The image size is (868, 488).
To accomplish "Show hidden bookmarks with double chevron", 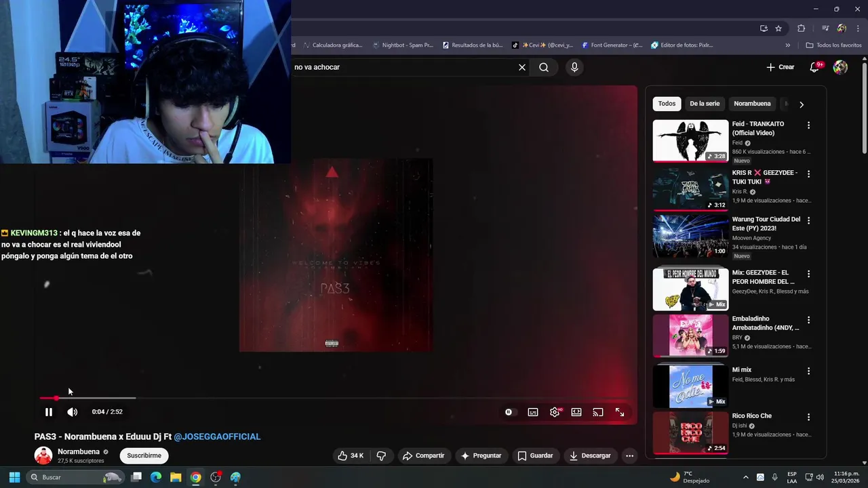I will tap(787, 45).
